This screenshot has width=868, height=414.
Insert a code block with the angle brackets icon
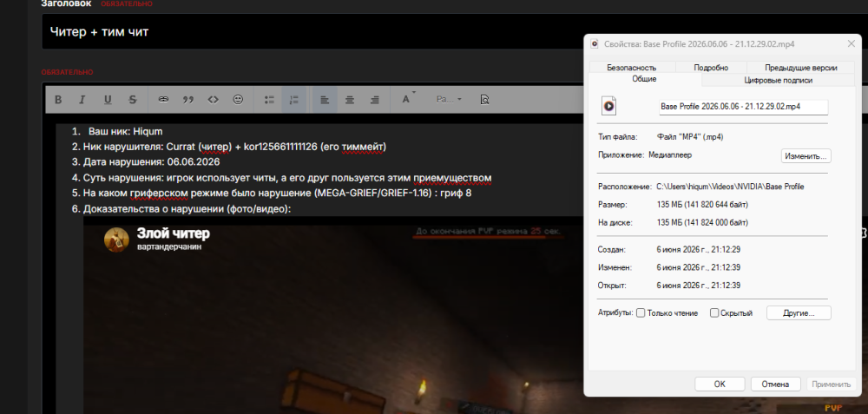[214, 100]
